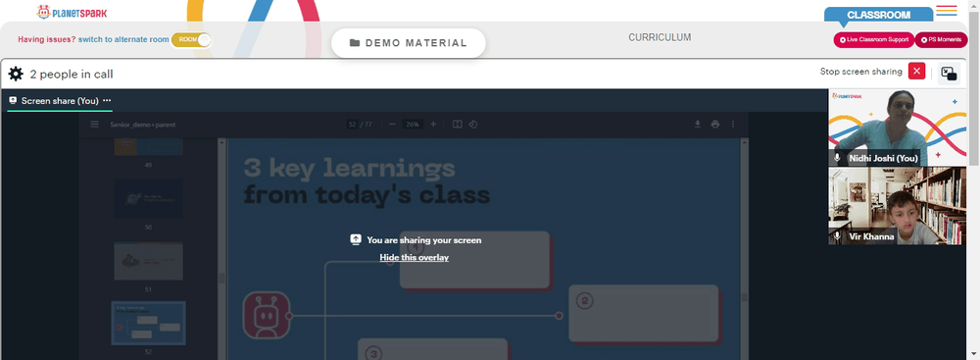Screen dimensions: 980x360
Task: Click the robot icon on the slide
Action: click(x=267, y=316)
